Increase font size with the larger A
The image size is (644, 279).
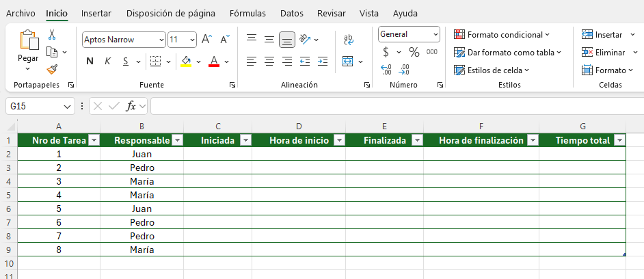[207, 40]
